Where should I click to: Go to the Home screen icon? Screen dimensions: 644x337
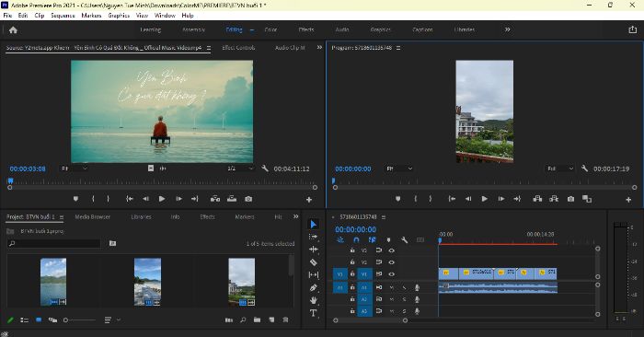click(x=13, y=30)
